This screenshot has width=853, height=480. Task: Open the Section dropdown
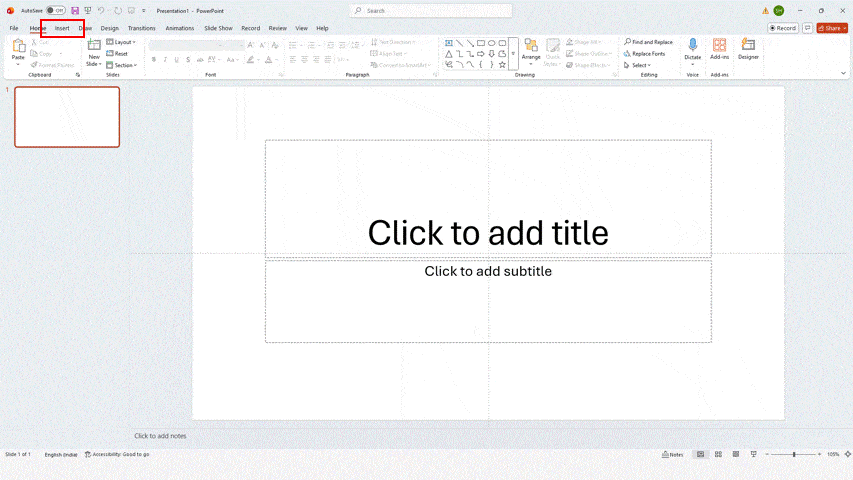coord(122,65)
